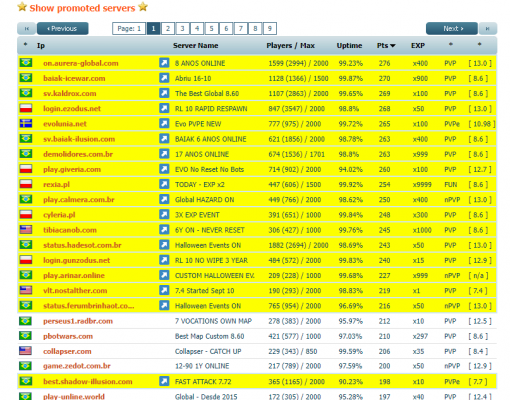Go to page 7
Image resolution: width=510 pixels, height=400 pixels.
(241, 29)
